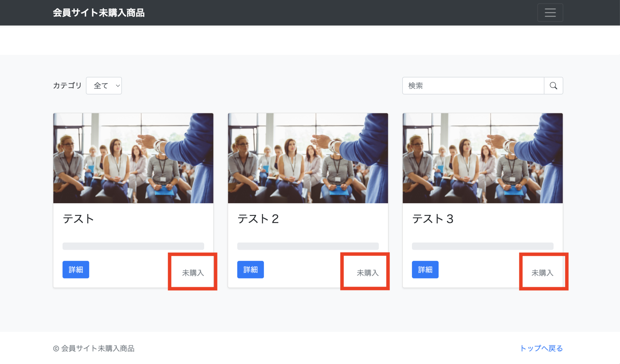620x364 pixels.
Task: Open the テスト３ card thumbnail image
Action: pyautogui.click(x=483, y=158)
